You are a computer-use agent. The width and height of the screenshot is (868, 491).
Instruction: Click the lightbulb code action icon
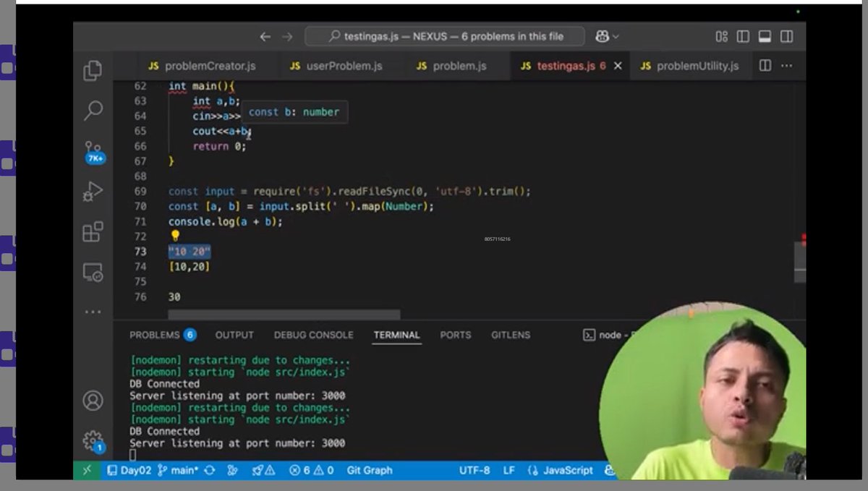coord(175,236)
